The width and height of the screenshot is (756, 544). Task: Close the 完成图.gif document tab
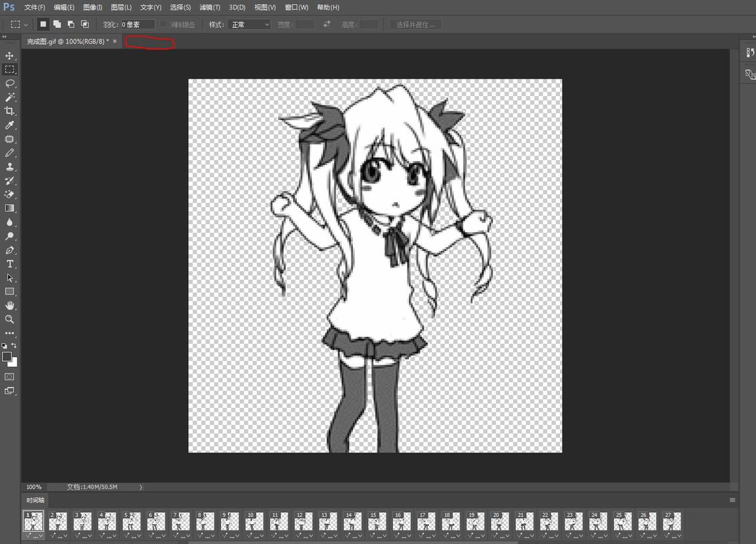115,41
